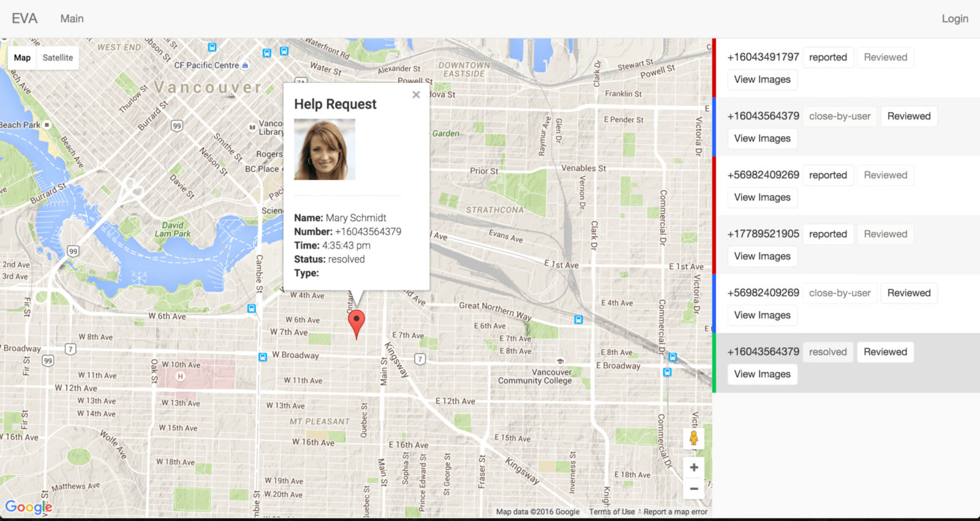Click the EVA brand title
This screenshot has height=521, width=980.
[x=24, y=18]
